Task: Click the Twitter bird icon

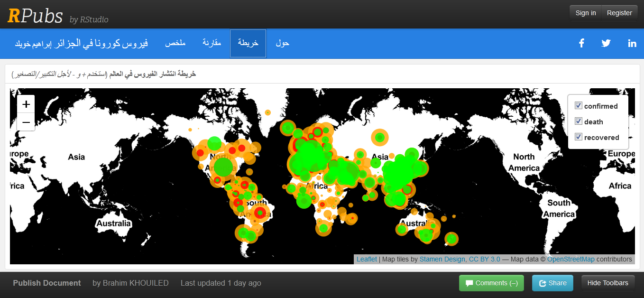Action: (x=606, y=43)
